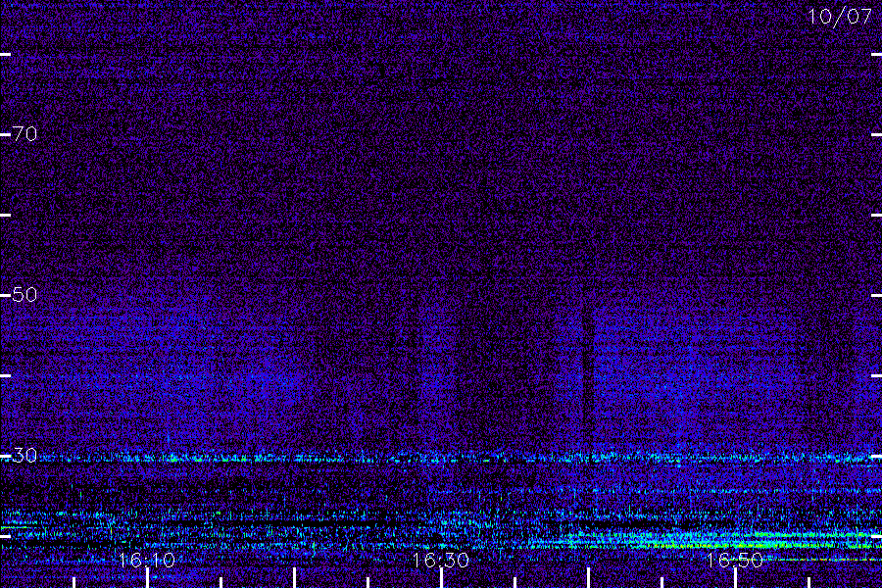The image size is (882, 588).
Task: Click the 50 frequency axis label
Action: pyautogui.click(x=24, y=294)
